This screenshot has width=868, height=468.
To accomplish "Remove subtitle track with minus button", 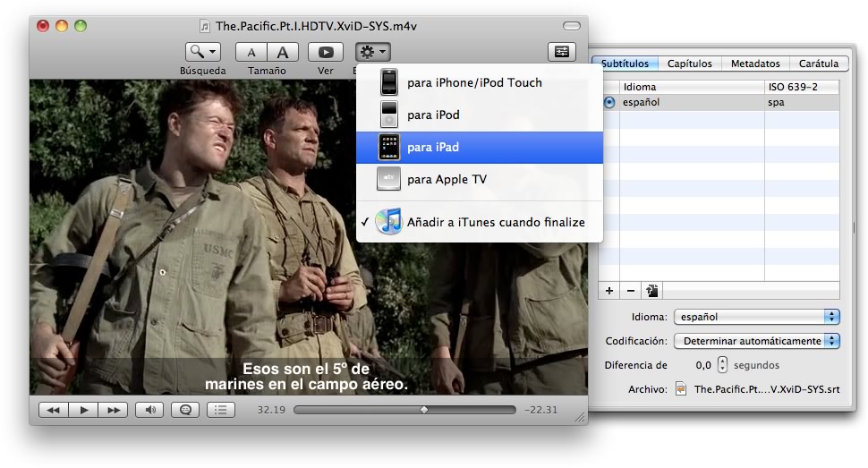I will (x=631, y=291).
